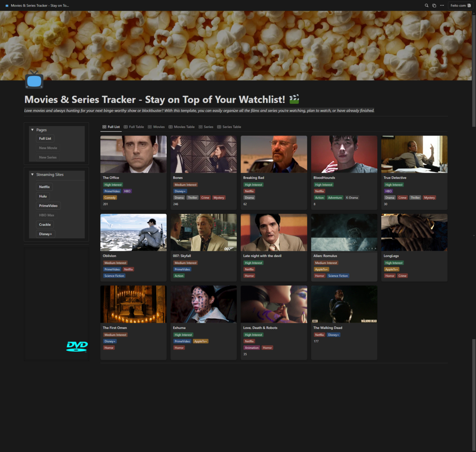Open the Alien: Romulus card thumbnail
This screenshot has height=452, width=476.
(344, 232)
